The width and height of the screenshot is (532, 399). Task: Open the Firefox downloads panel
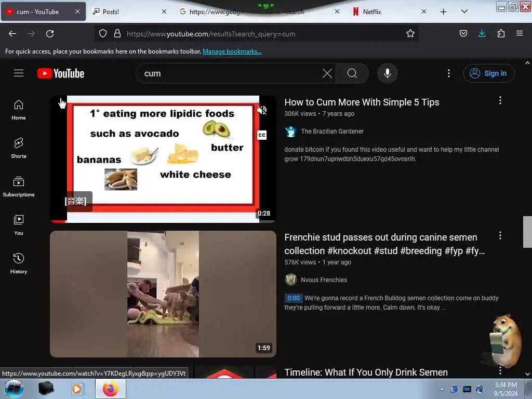tap(482, 34)
